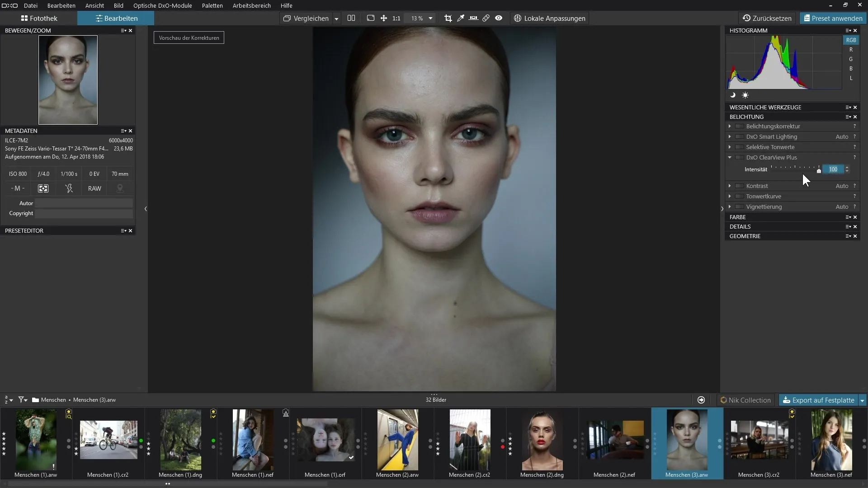Click the flash off icon in metadata
Screen dimensions: 868x488
[69, 188]
